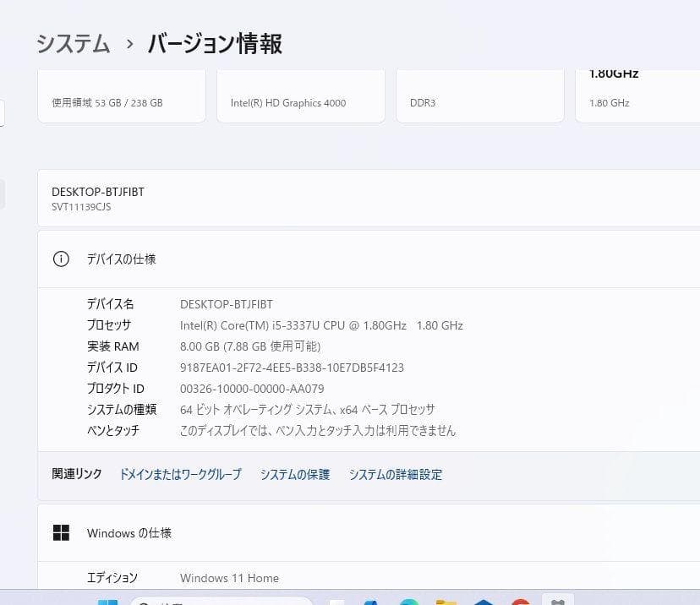Screen dimensions: 700x605
Task: Click the storage usage 53 GB card
Action: pyautogui.click(x=121, y=95)
